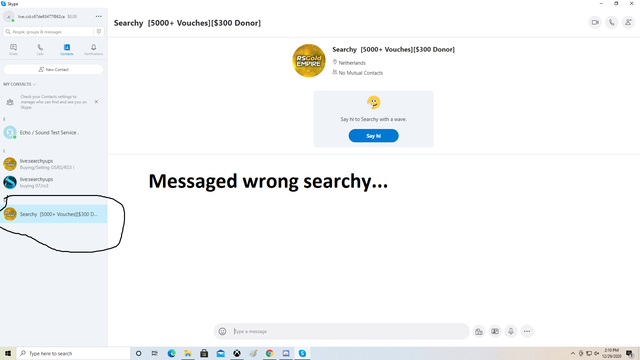The image size is (640, 360).
Task: Open the conversation header title Searchy
Action: click(187, 23)
